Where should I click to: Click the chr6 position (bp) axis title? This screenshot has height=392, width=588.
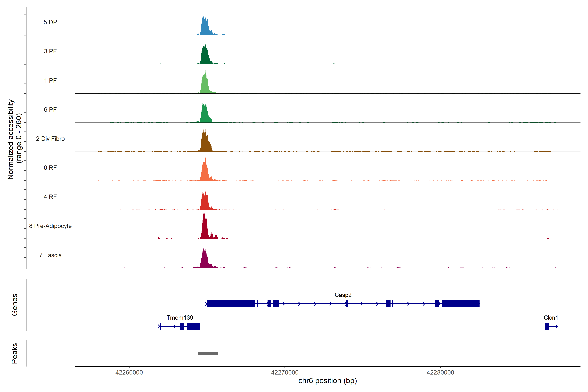point(327,381)
